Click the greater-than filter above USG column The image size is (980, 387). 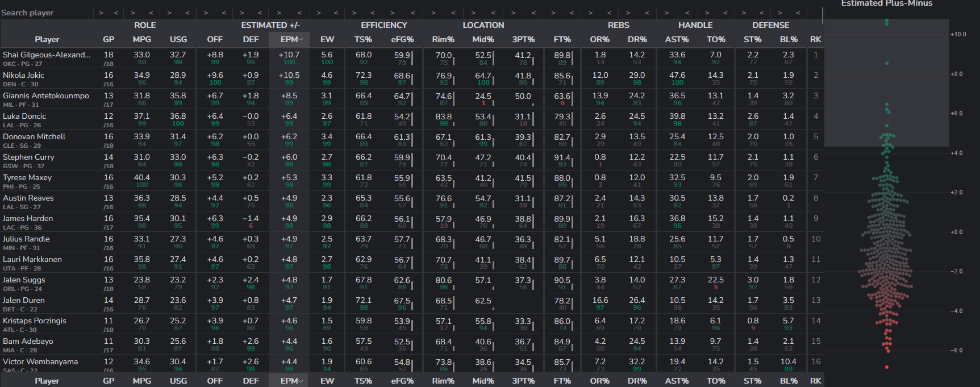[x=169, y=13]
